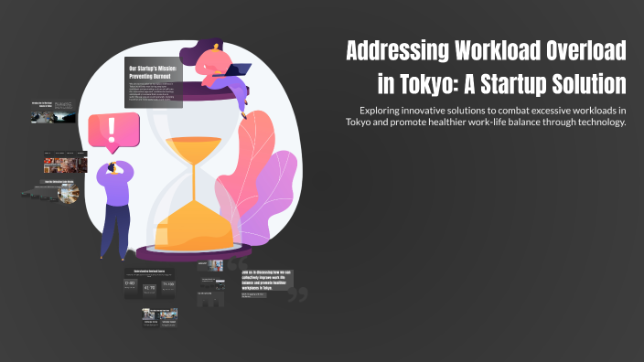Open the small slide with the red-figure photo

click(210, 265)
